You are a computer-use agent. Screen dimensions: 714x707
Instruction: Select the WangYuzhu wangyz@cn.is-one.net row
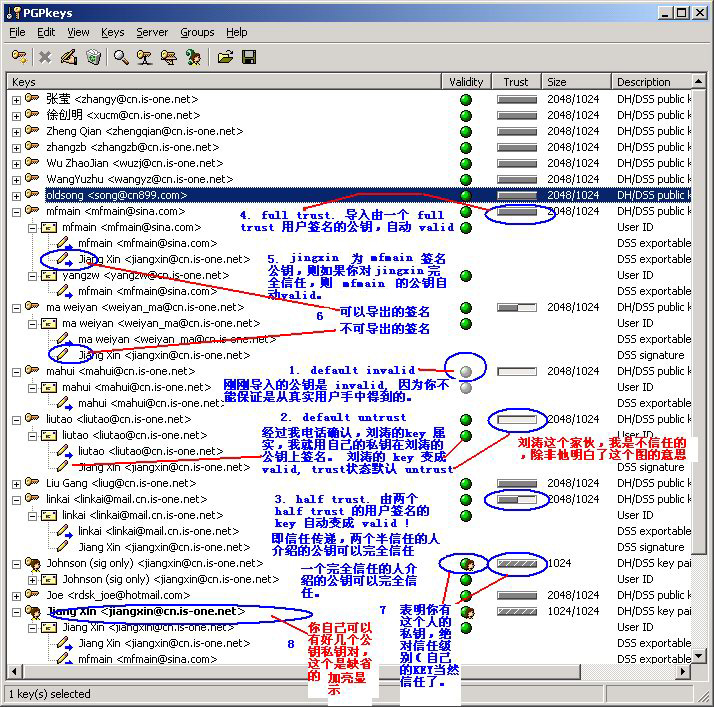click(351, 179)
